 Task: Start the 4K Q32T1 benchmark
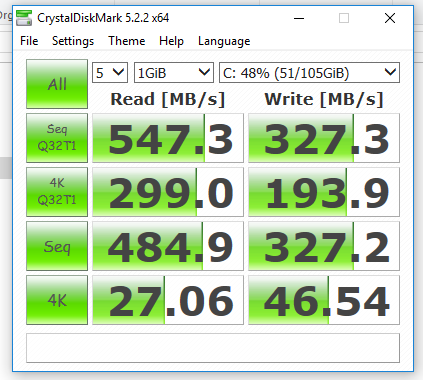tap(57, 192)
